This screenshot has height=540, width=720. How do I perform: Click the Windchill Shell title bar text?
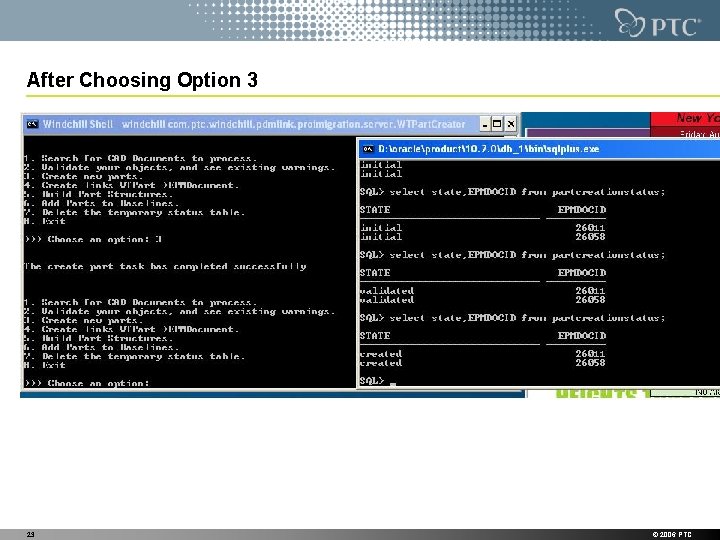pyautogui.click(x=254, y=124)
